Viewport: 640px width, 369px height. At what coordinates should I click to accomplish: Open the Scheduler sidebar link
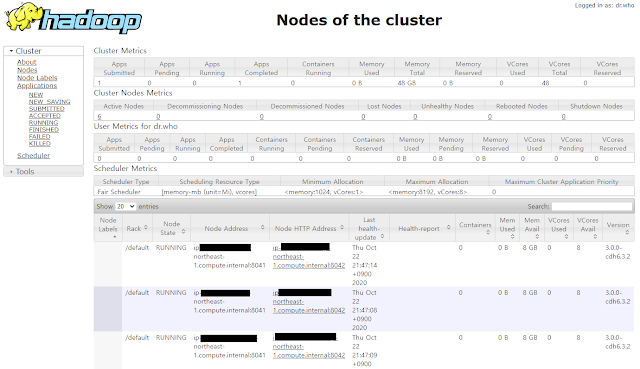tap(33, 156)
